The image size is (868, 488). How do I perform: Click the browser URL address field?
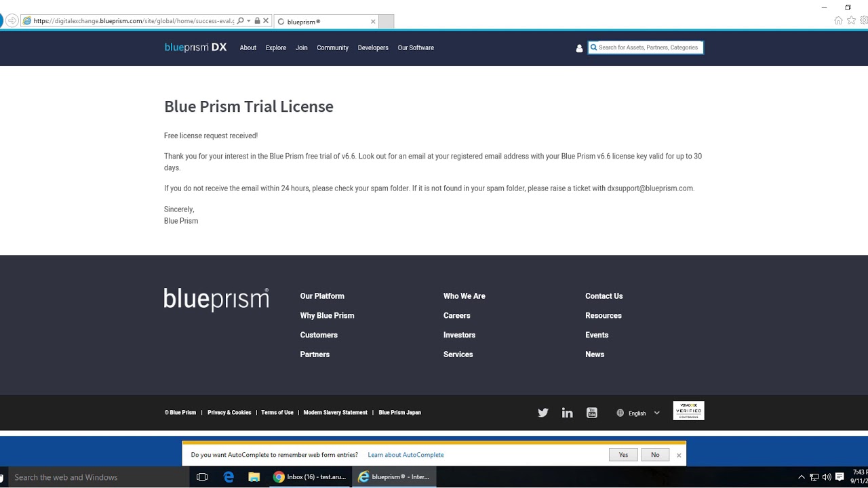(134, 21)
